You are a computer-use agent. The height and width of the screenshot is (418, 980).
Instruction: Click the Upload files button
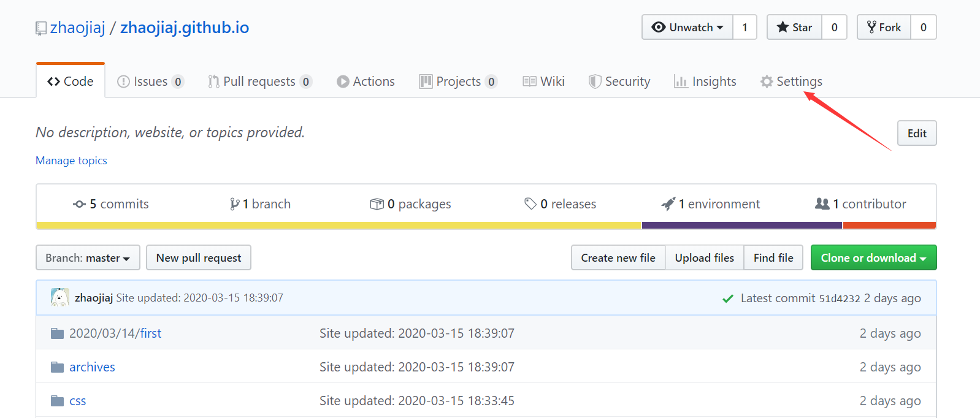click(x=705, y=257)
